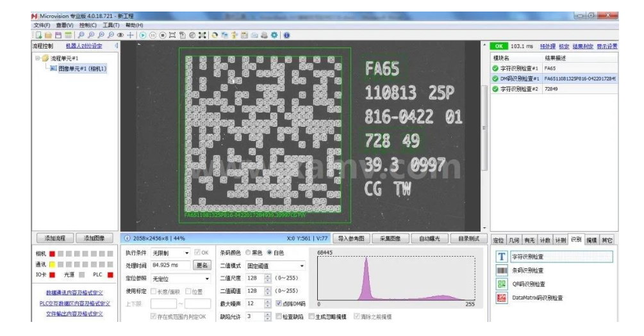Open the 文件(F) menu

point(42,26)
